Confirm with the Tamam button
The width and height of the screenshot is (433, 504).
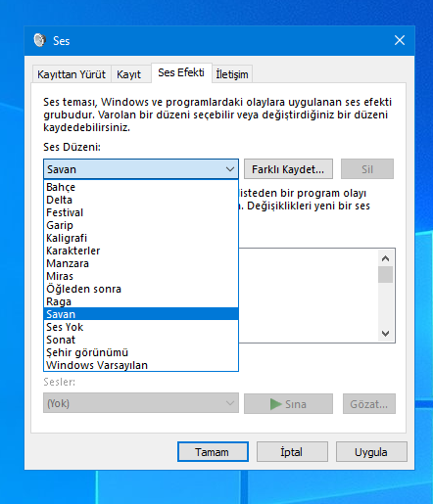click(x=213, y=452)
